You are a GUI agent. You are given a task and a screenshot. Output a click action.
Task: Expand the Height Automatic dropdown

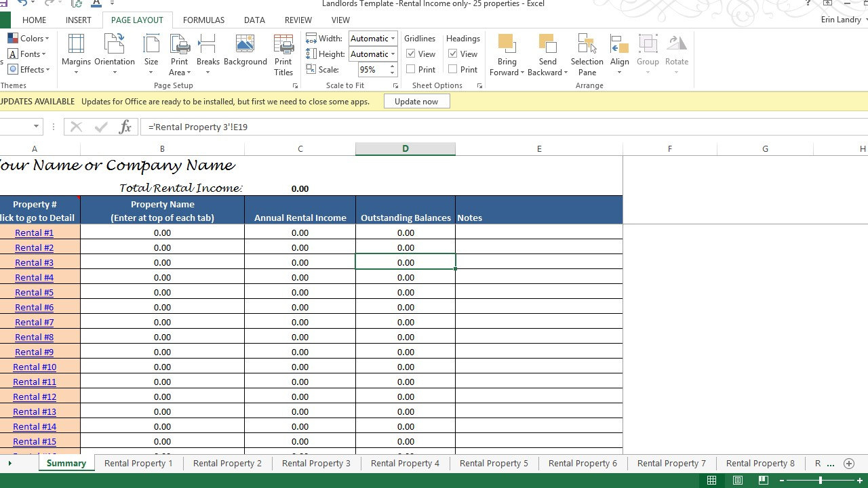[393, 54]
